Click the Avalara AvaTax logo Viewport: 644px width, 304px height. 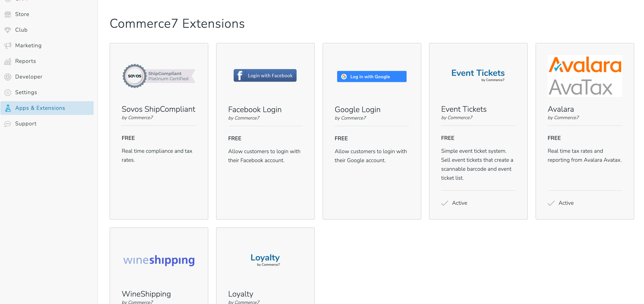[585, 76]
